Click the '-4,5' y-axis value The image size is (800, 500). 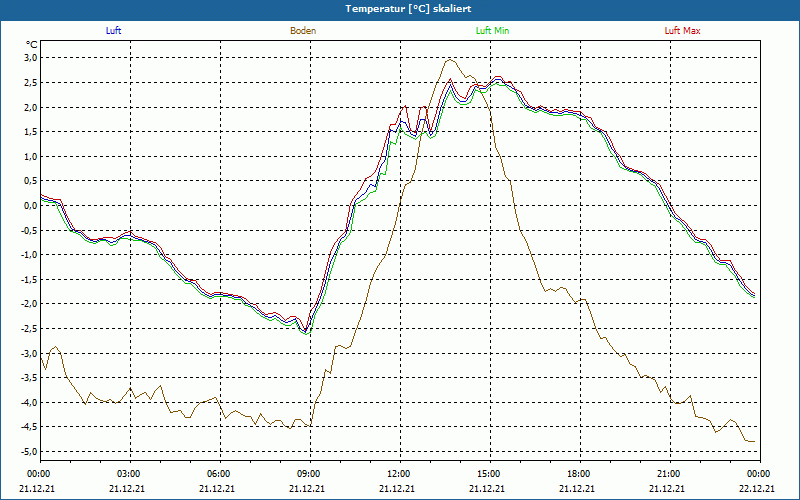coord(29,427)
